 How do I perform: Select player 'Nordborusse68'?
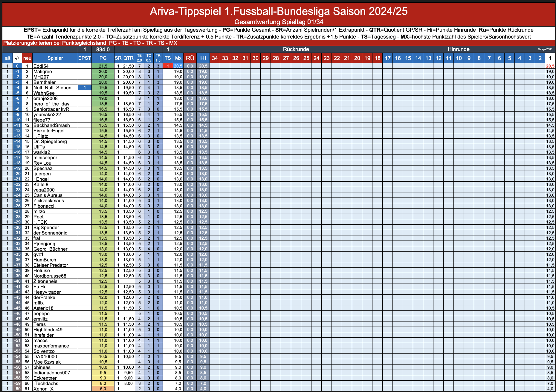(x=50, y=276)
